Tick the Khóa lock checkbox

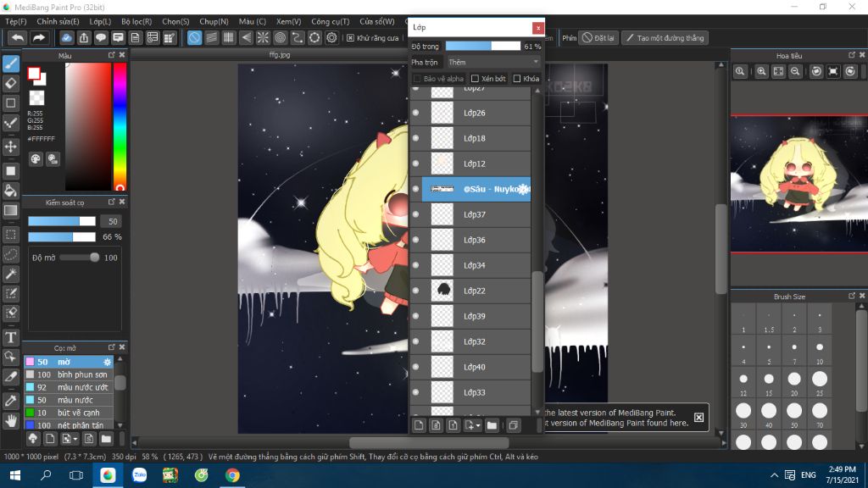pyautogui.click(x=516, y=79)
